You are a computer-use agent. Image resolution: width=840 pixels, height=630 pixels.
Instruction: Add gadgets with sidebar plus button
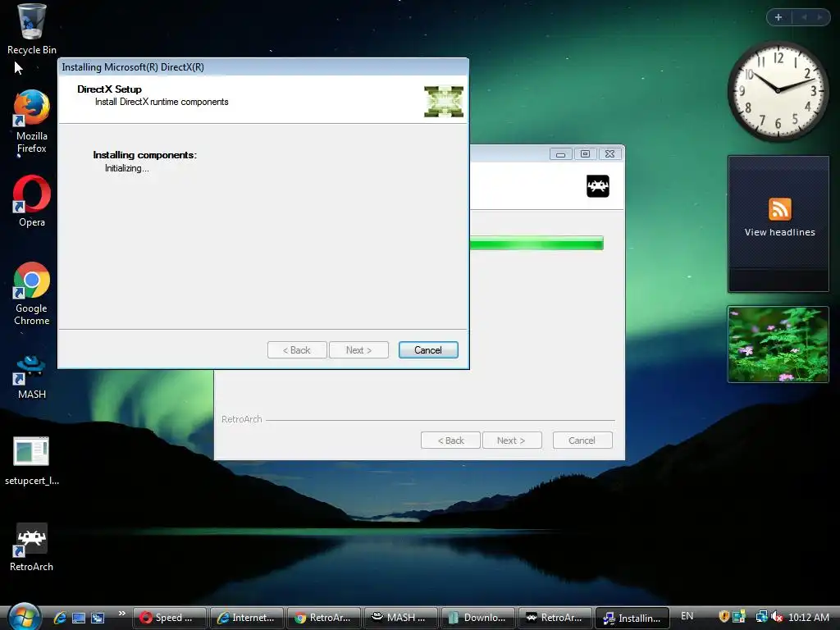[778, 17]
